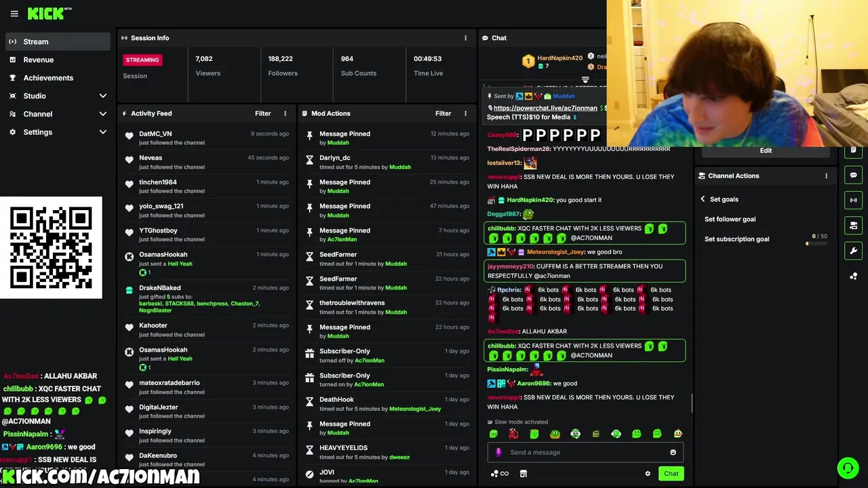868x488 pixels.
Task: Click the last quick emote with red hat
Action: click(x=677, y=434)
